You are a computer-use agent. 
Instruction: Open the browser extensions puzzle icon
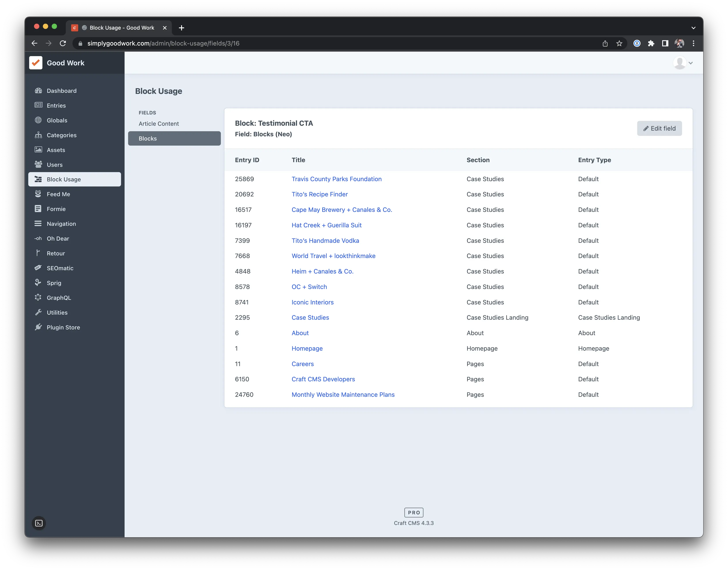coord(651,43)
